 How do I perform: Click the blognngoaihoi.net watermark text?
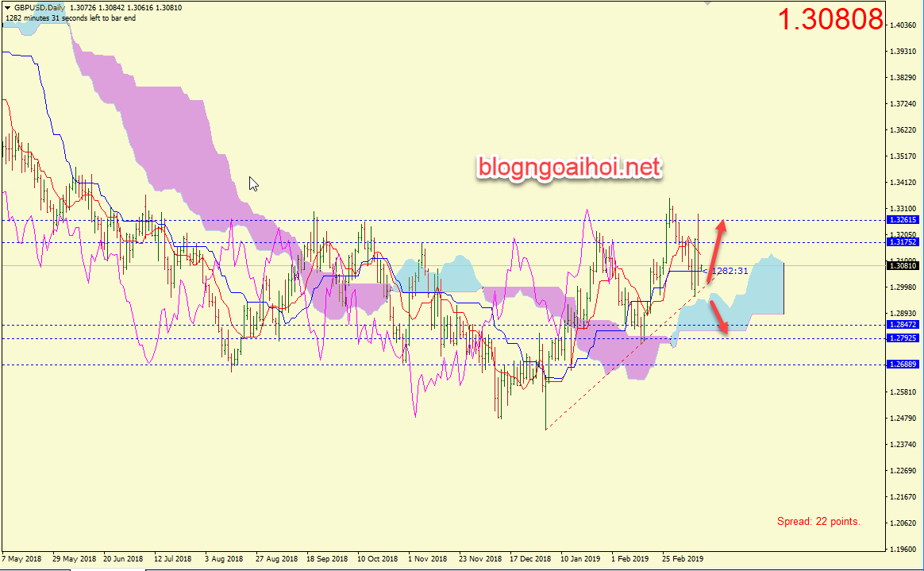tap(568, 168)
